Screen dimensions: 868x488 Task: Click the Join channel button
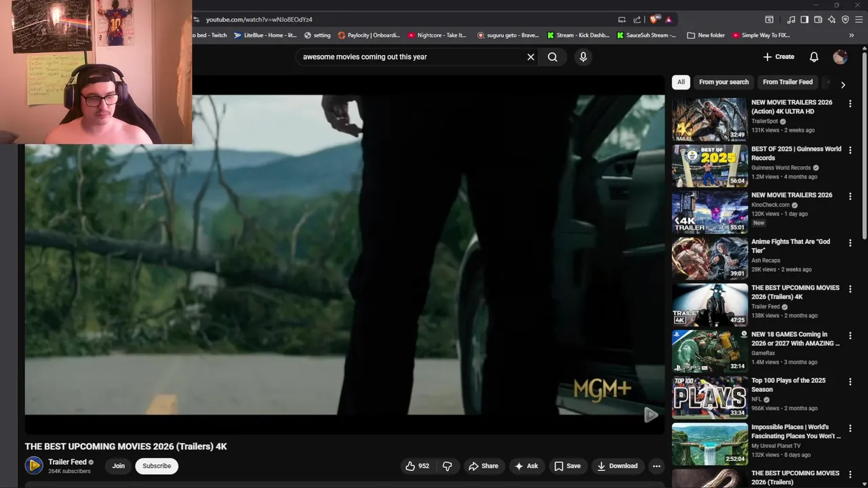click(x=119, y=466)
